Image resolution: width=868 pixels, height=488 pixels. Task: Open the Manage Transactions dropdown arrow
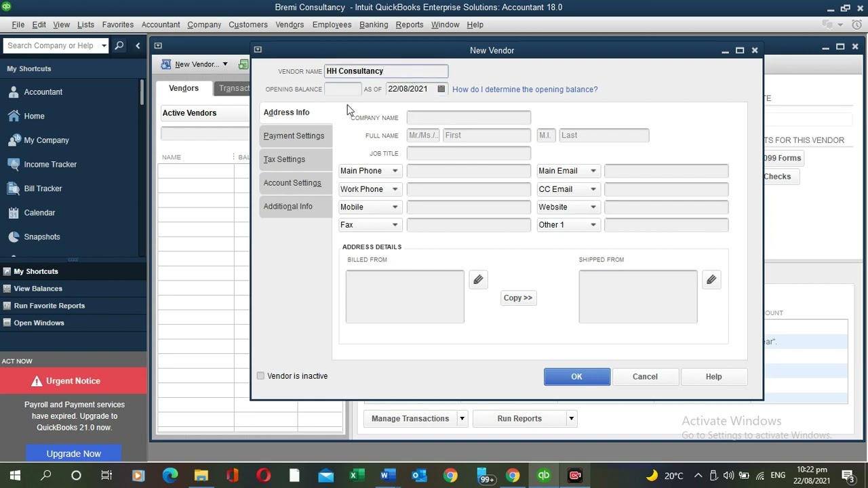point(462,419)
